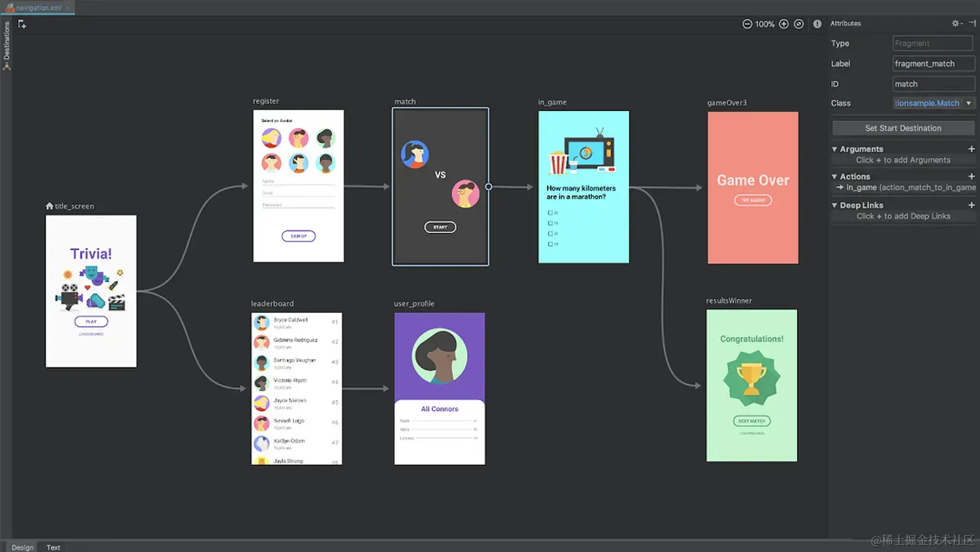Click the arrow from match to in_game

point(513,187)
